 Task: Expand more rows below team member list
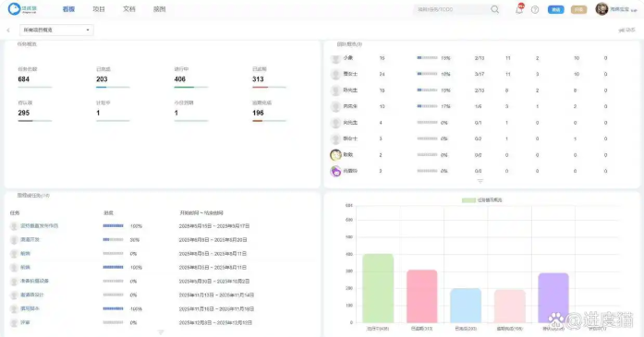[x=480, y=181]
